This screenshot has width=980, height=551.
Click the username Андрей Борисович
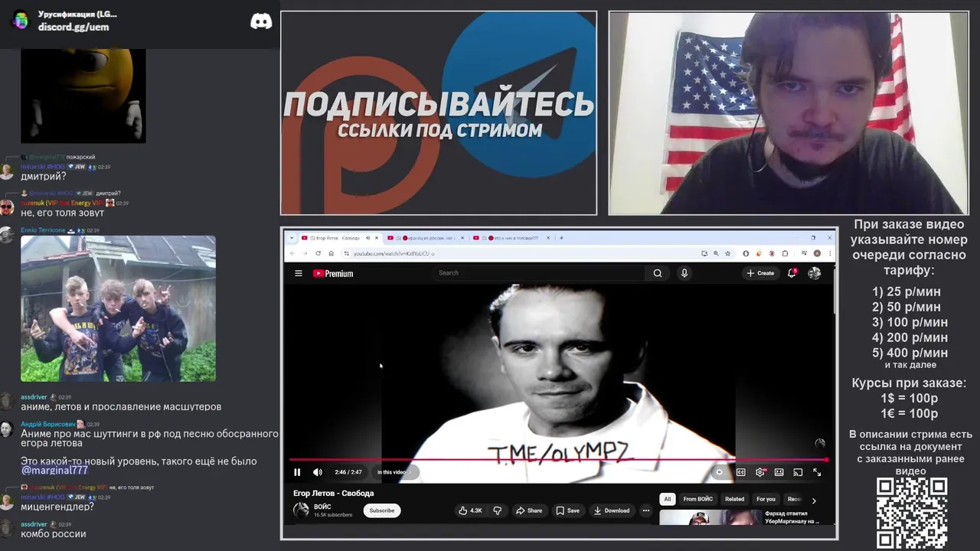[48, 424]
